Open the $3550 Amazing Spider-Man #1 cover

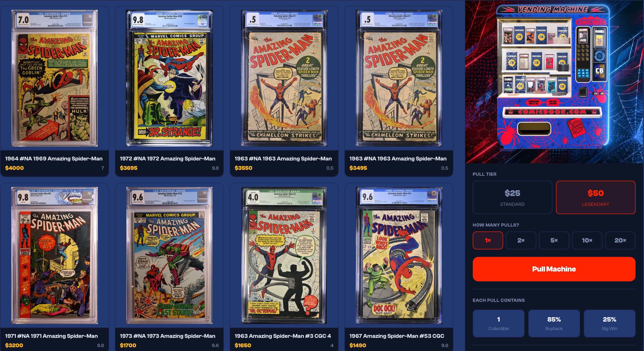[284, 78]
